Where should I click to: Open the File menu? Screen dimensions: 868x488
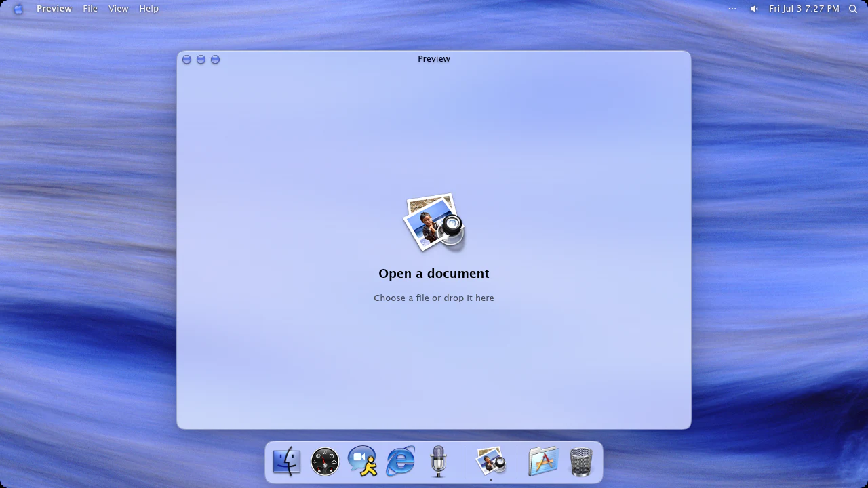tap(90, 9)
